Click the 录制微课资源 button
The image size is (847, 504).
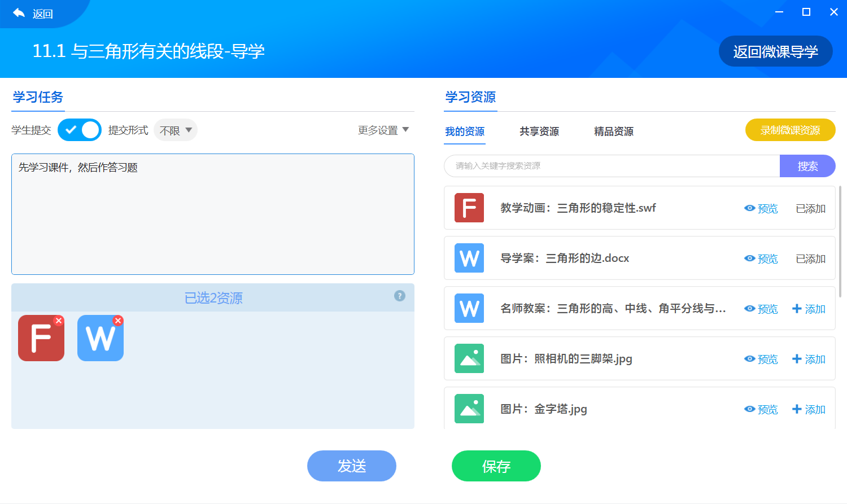[790, 130]
